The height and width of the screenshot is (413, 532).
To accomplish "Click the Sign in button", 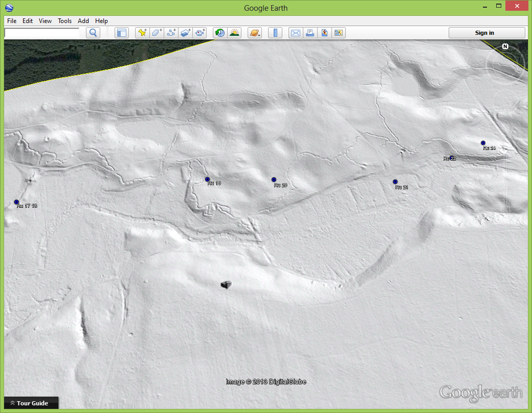I will click(x=486, y=33).
